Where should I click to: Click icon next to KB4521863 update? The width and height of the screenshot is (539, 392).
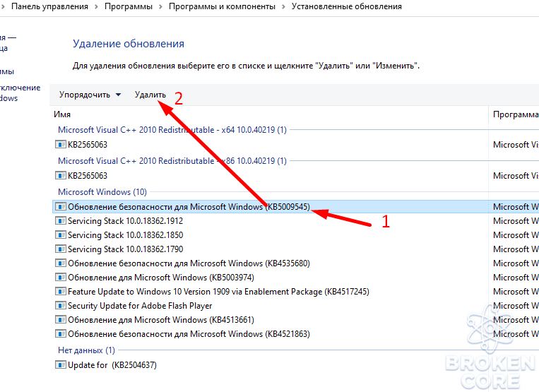[x=61, y=333]
